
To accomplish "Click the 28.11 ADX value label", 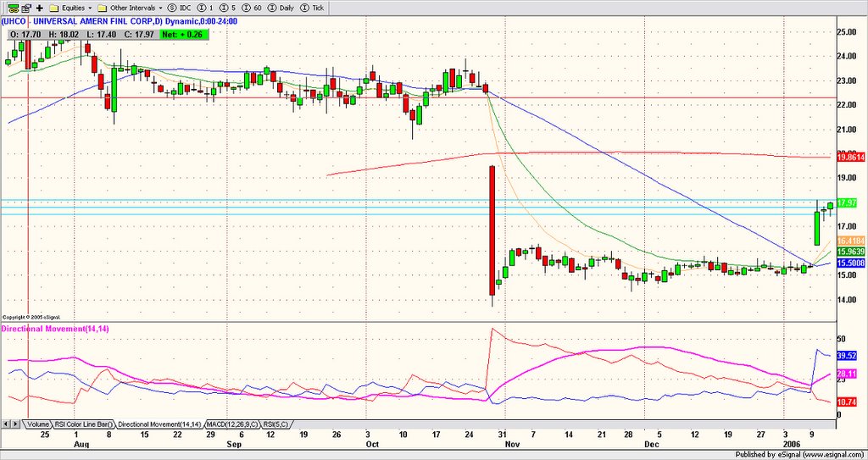I will [848, 374].
